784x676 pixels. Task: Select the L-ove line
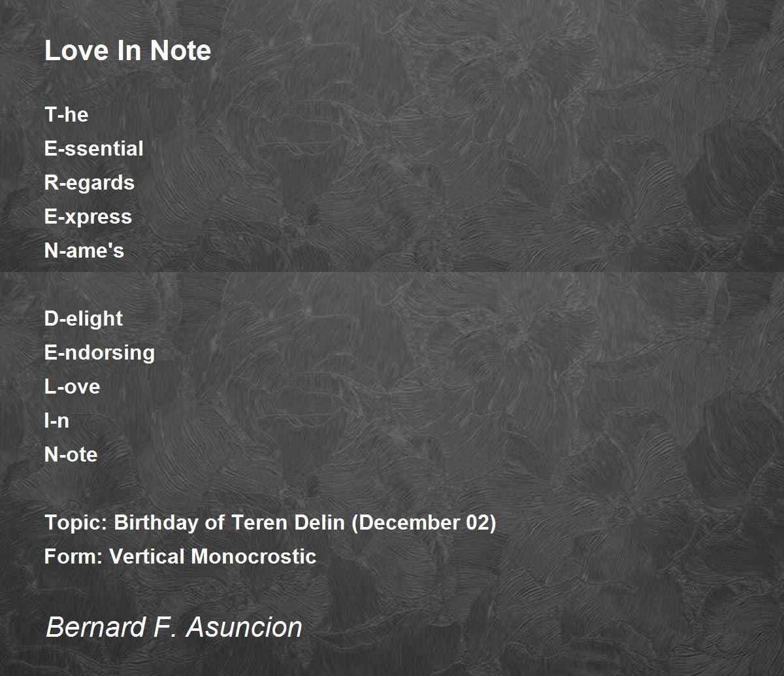pyautogui.click(x=72, y=386)
